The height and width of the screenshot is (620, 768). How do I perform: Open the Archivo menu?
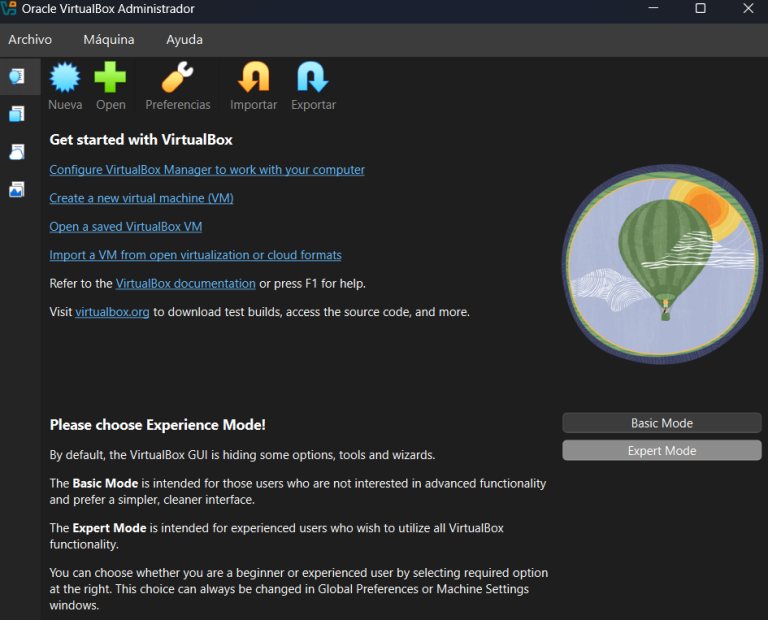(30, 40)
